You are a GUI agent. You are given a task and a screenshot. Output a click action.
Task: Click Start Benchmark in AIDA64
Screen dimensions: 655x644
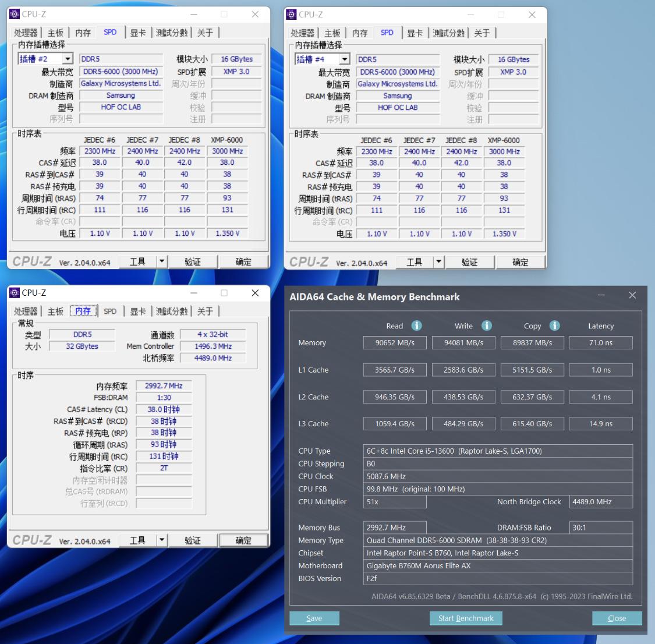[x=466, y=618]
